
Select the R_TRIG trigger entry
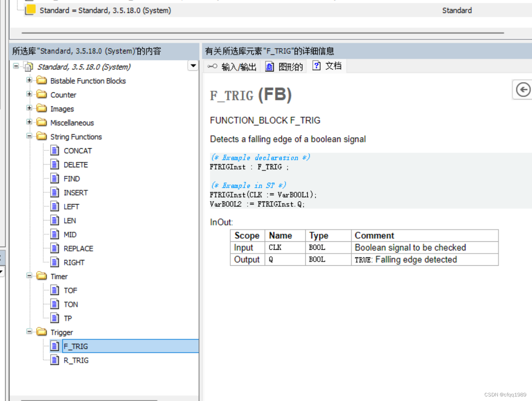click(76, 361)
